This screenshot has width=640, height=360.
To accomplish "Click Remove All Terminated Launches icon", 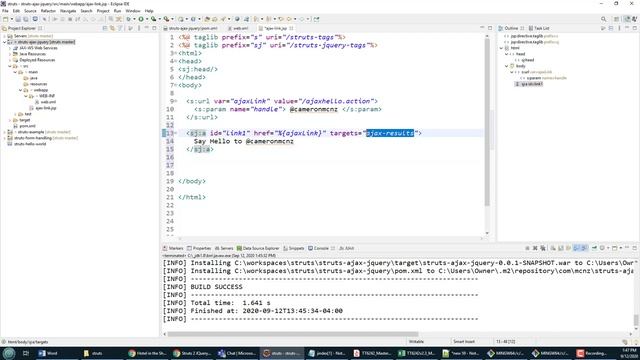I will 543,248.
